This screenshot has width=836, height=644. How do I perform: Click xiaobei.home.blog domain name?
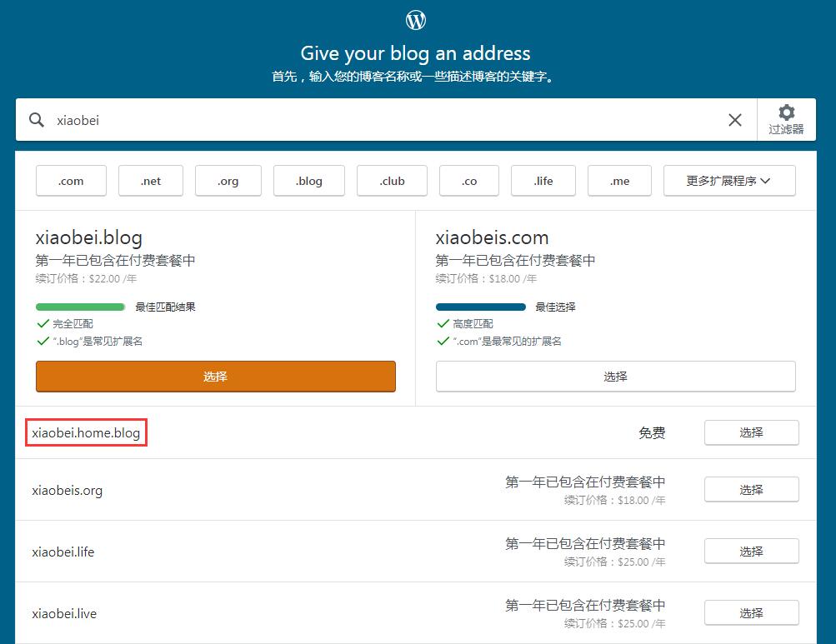pos(86,433)
